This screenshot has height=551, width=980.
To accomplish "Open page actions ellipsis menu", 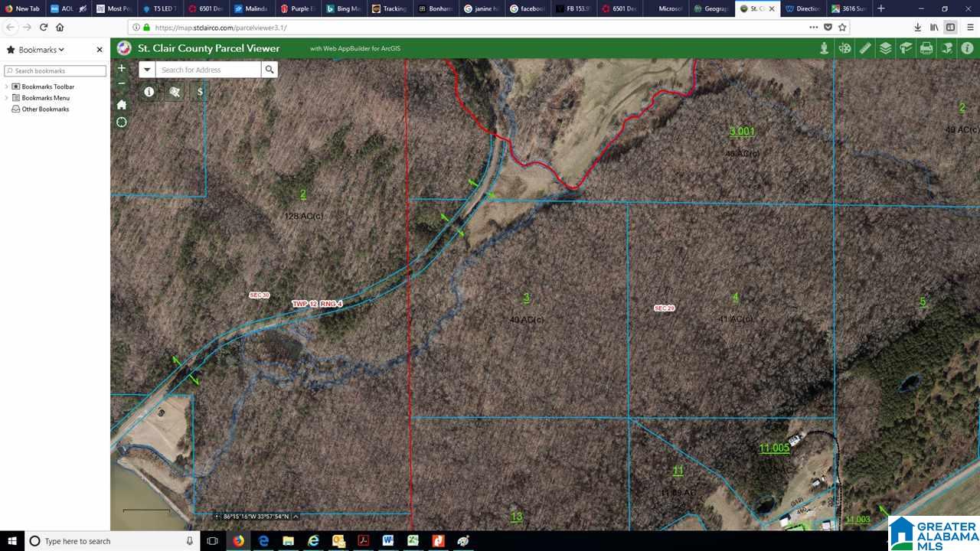I will [813, 27].
